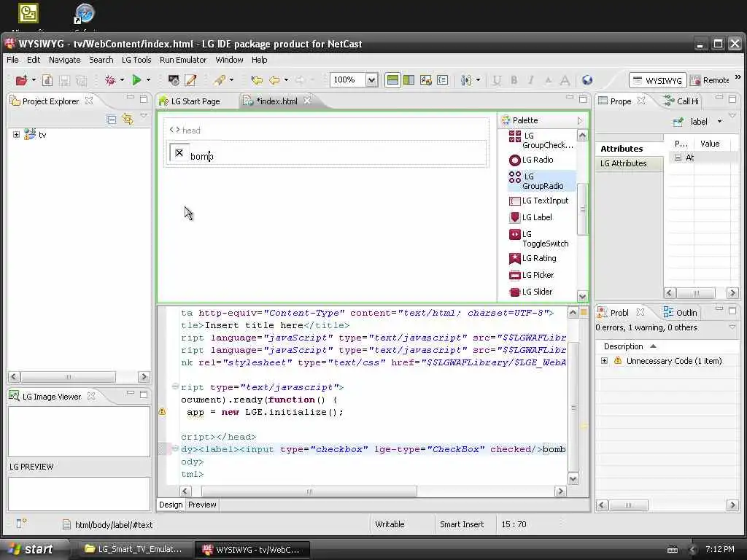
Task: Click the vertical split layout icon
Action: [x=409, y=80]
